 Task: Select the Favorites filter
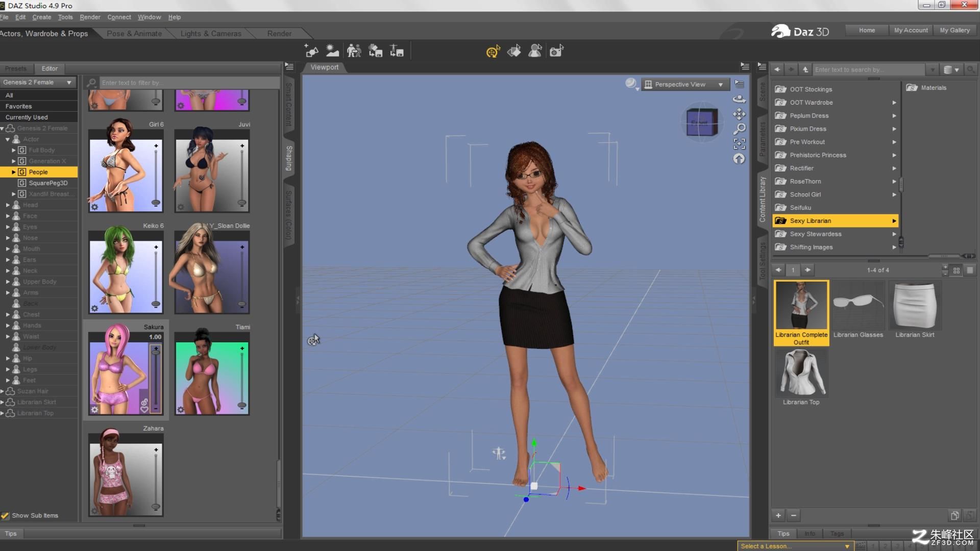coord(39,106)
